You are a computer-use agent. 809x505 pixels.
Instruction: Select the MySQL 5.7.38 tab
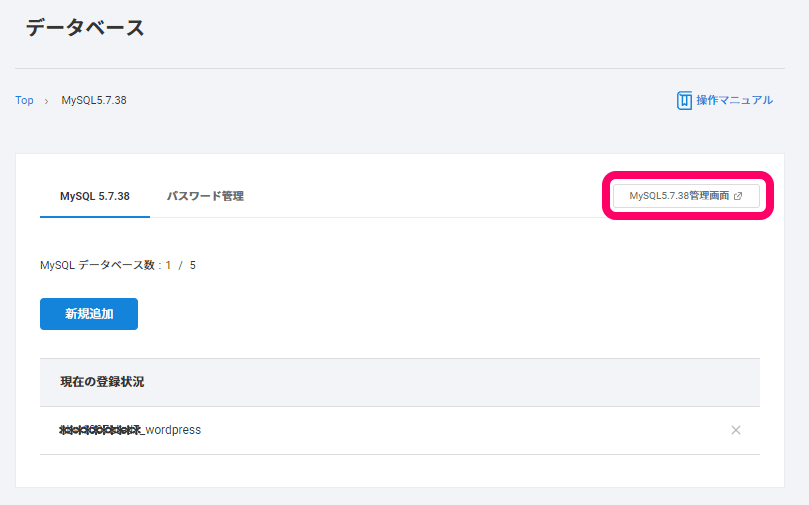tap(95, 196)
